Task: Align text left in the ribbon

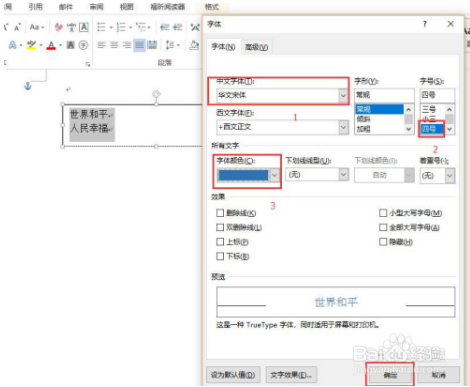Action: click(101, 45)
